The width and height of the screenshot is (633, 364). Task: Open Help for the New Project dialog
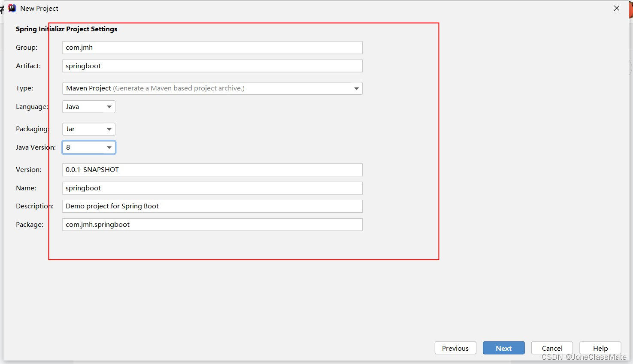pos(600,348)
